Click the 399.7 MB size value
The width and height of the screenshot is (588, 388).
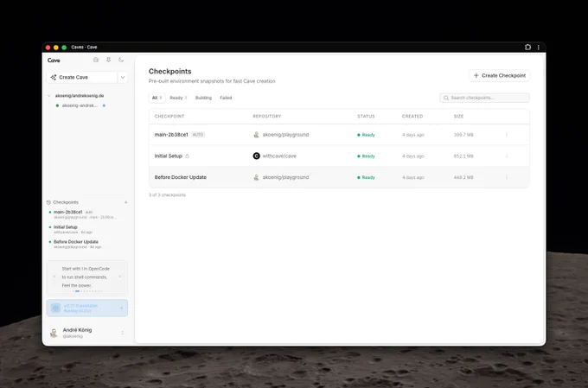(x=463, y=135)
